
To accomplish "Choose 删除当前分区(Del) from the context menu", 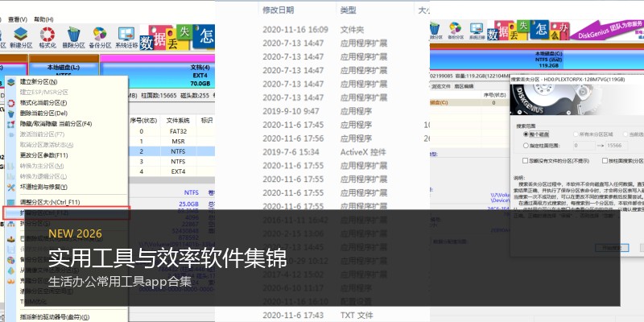I will (x=43, y=114).
